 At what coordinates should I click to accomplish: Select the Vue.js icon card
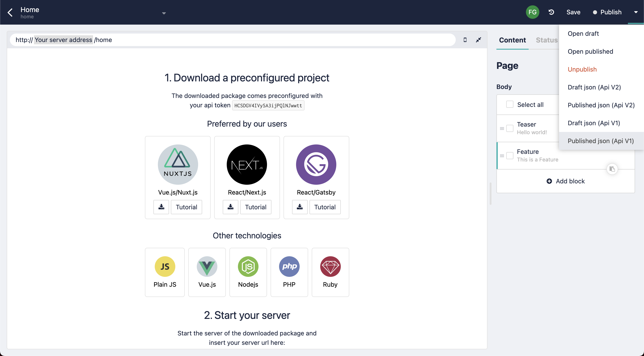pyautogui.click(x=207, y=272)
